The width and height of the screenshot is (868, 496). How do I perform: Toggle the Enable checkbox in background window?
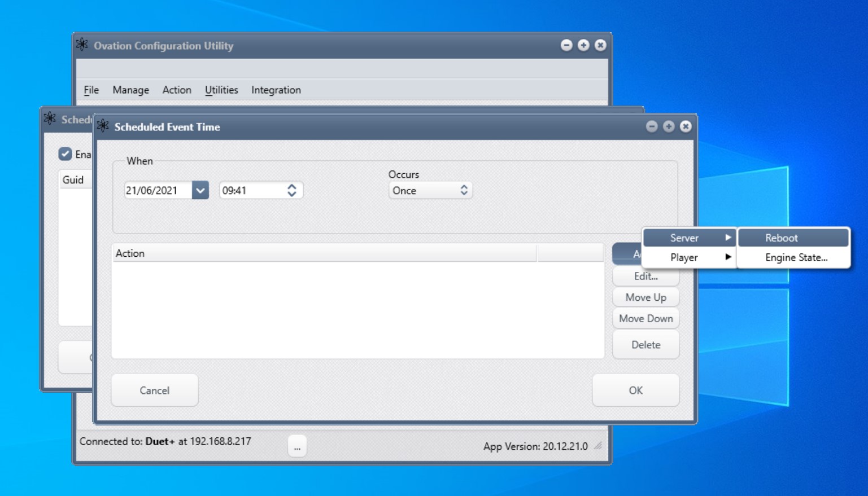[x=65, y=154]
